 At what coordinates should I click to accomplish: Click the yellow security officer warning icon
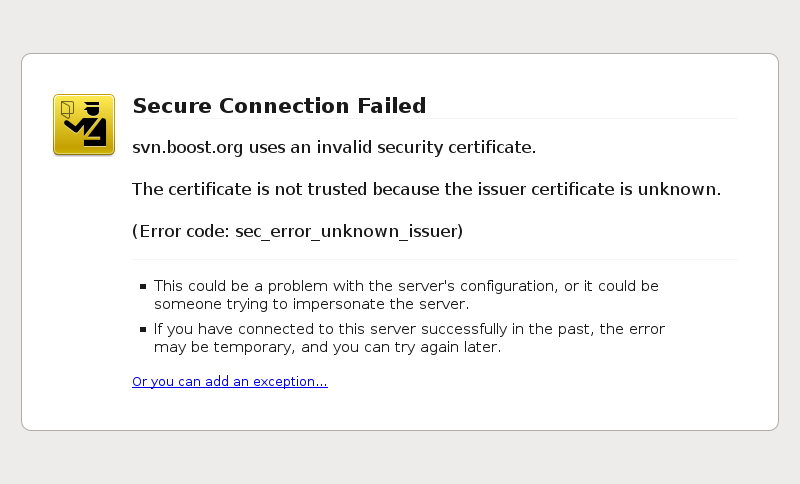click(84, 125)
